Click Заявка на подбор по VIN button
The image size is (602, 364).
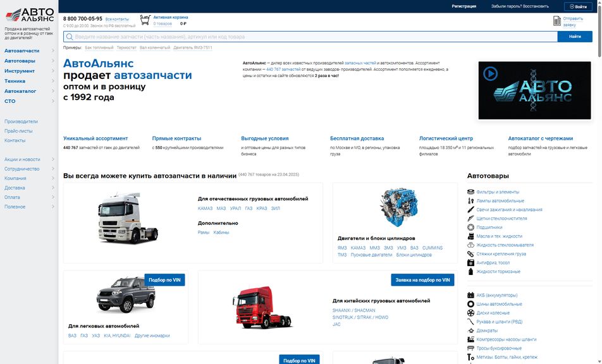tap(422, 280)
